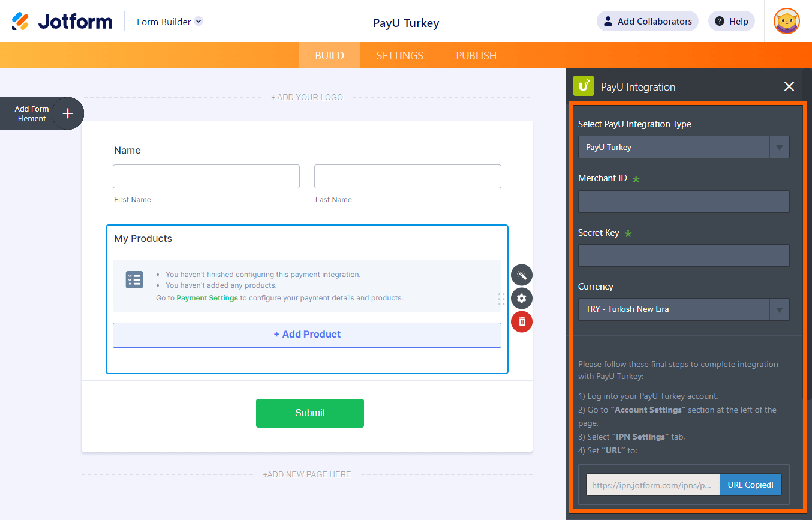Viewport: 812px width, 520px height.
Task: Click ADD YOUR LOGO placeholder
Action: pos(307,97)
